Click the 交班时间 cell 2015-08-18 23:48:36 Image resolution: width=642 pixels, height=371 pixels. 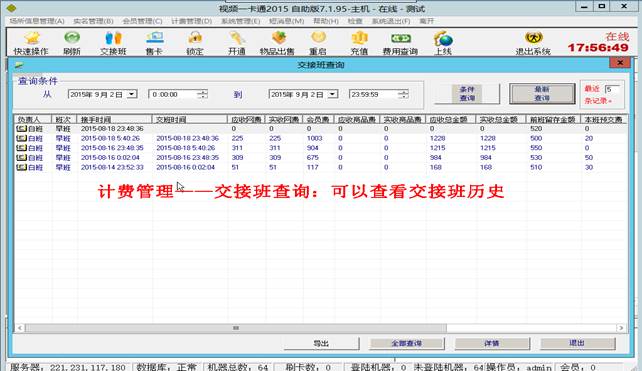[x=188, y=138]
